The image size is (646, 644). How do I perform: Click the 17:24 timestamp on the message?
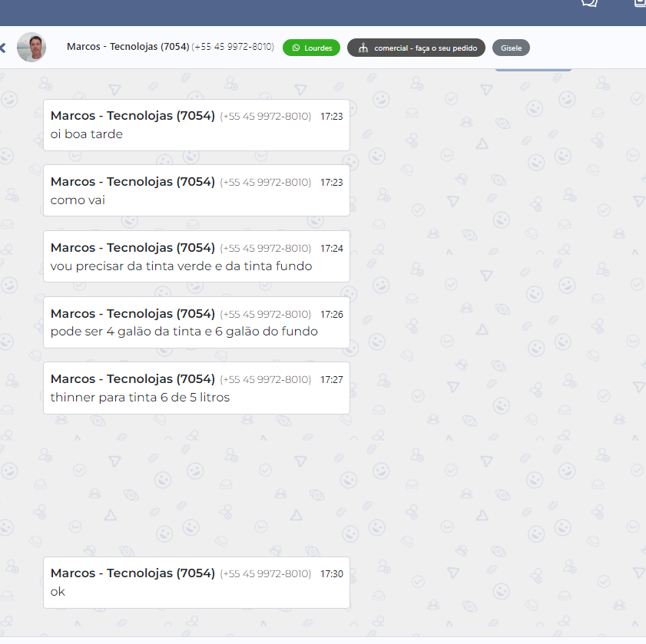(331, 249)
